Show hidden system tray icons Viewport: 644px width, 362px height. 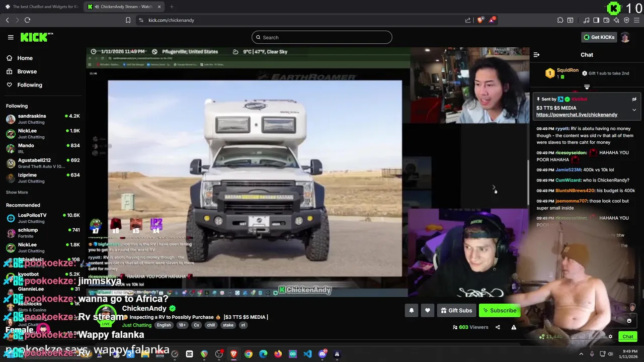(581, 354)
